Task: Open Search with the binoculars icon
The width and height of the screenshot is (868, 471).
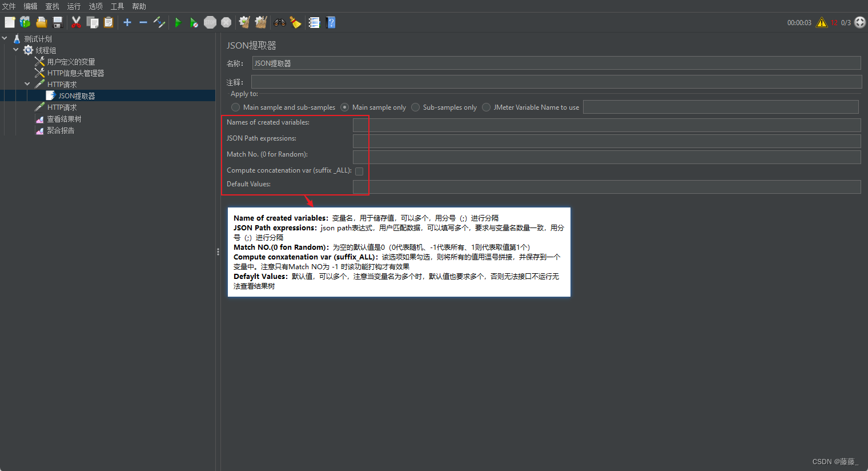Action: [x=279, y=22]
